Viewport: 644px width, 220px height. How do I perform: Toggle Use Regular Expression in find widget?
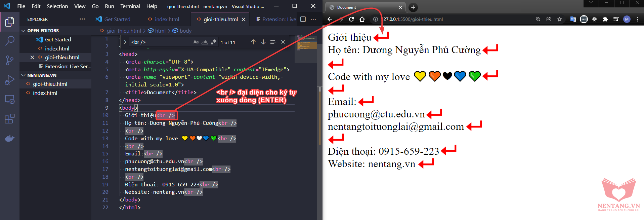click(x=213, y=42)
